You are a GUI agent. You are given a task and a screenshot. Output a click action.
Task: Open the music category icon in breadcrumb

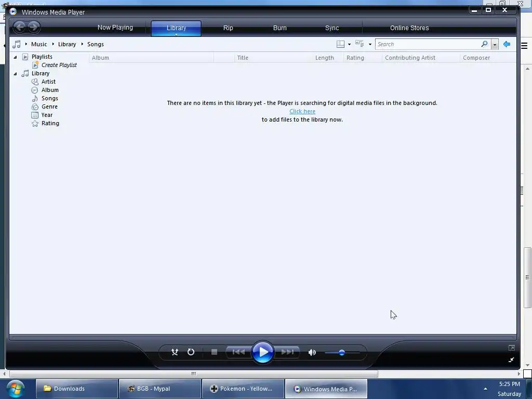pyautogui.click(x=16, y=44)
